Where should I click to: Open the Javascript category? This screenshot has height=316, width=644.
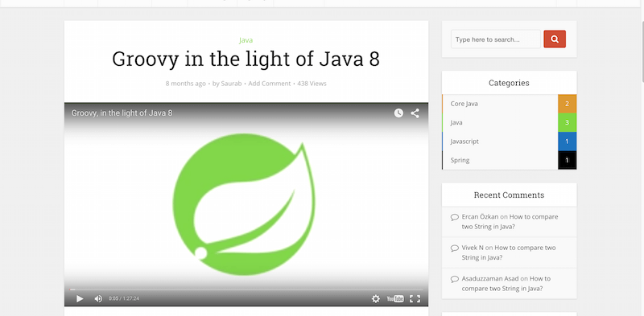click(x=464, y=142)
